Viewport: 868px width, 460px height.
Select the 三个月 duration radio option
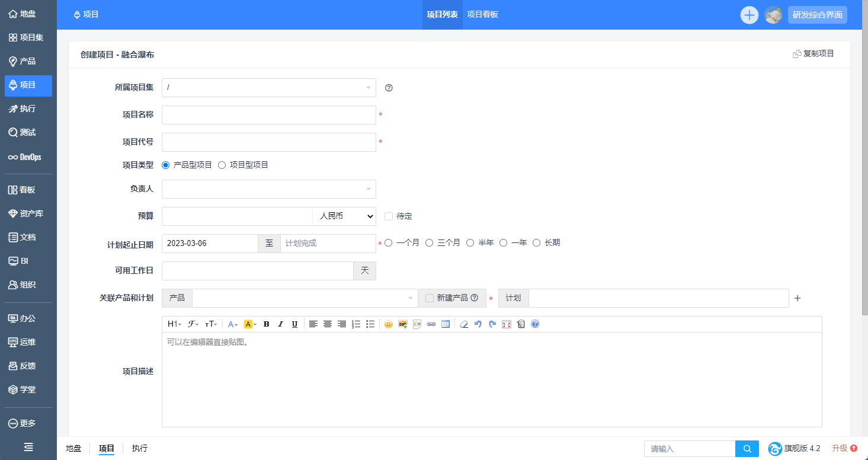(x=430, y=243)
